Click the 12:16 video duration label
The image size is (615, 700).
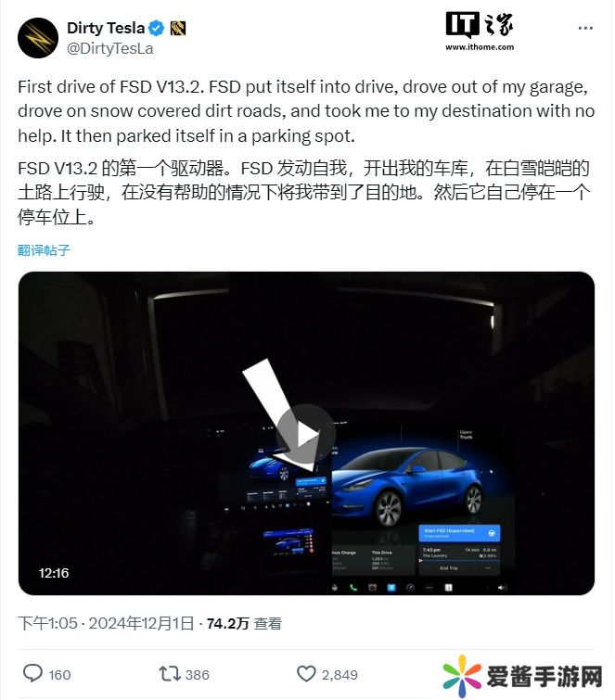(x=54, y=573)
